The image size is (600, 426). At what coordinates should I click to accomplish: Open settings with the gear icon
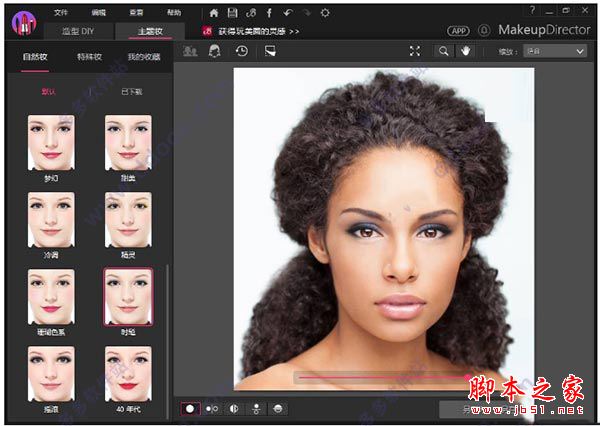[325, 13]
